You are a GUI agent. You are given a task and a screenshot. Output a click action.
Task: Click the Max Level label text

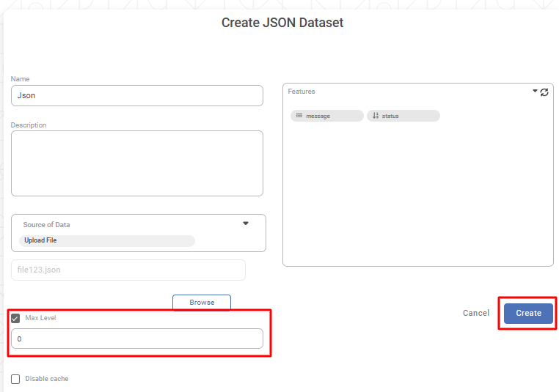coord(40,318)
